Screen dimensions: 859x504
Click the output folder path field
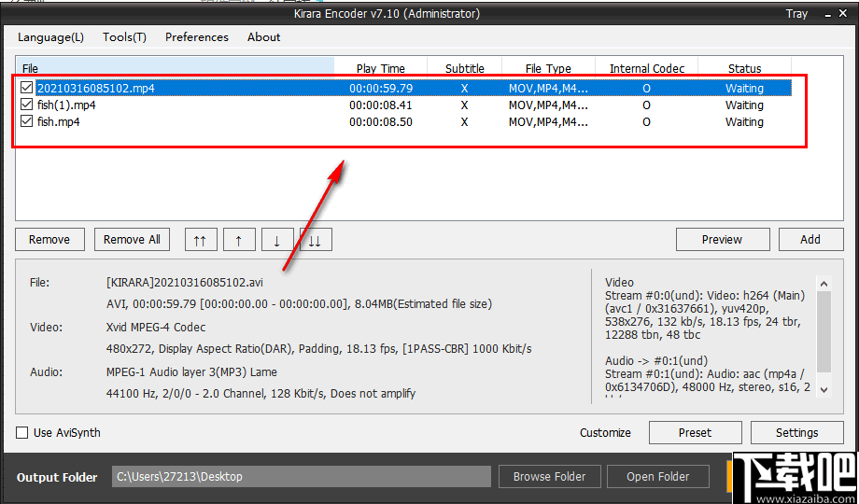(x=302, y=477)
